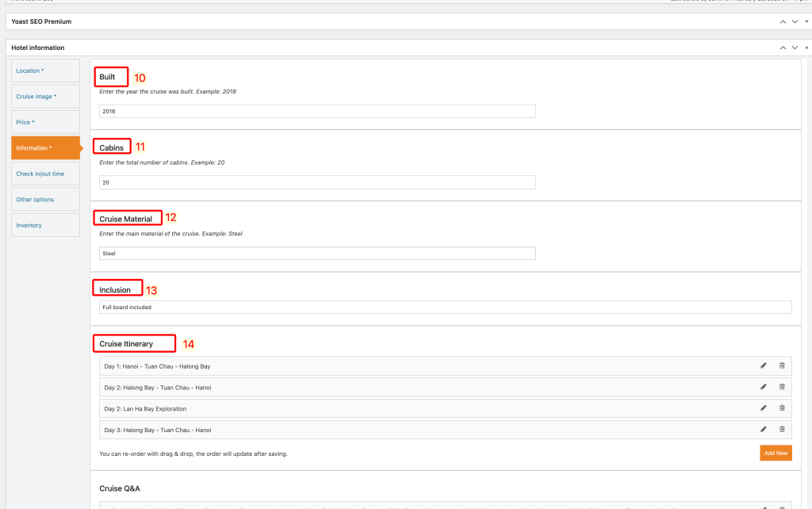This screenshot has height=509, width=812.
Task: Open the Price tab
Action: [x=45, y=122]
